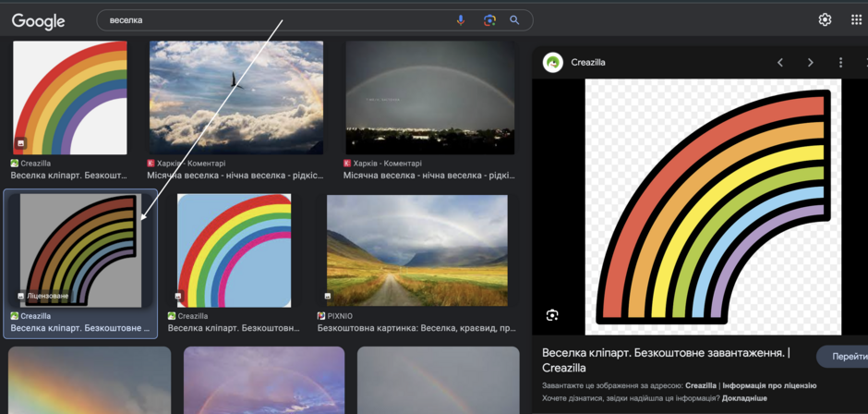Click the bold 'Creazilla' source link
This screenshot has width=868, height=414.
pos(700,385)
